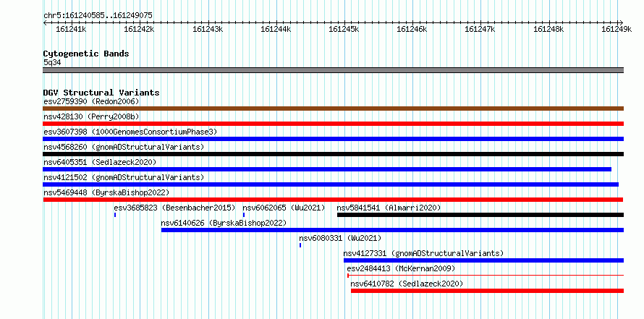Click ruler position 161246k

point(412,29)
